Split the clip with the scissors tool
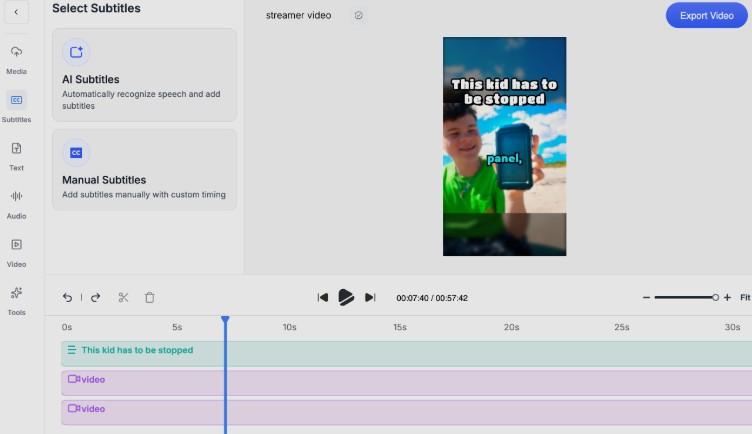This screenshot has height=434, width=752. pyautogui.click(x=123, y=297)
